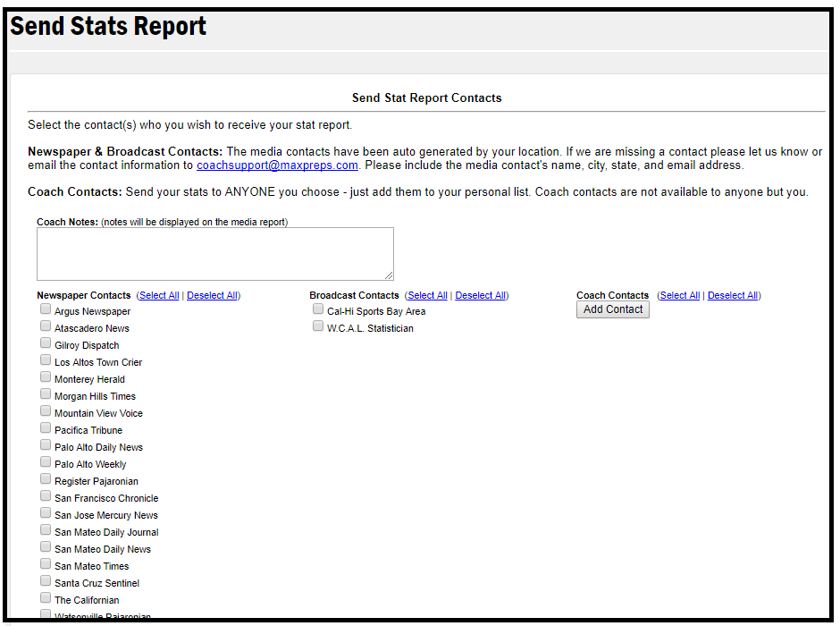Click Deselect All for Newspaper Contacts
The image size is (840, 626).
pos(212,295)
